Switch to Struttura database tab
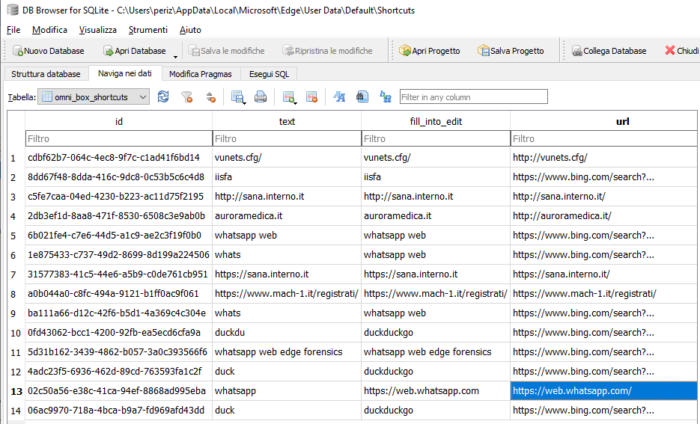700x424 pixels. 46,74
